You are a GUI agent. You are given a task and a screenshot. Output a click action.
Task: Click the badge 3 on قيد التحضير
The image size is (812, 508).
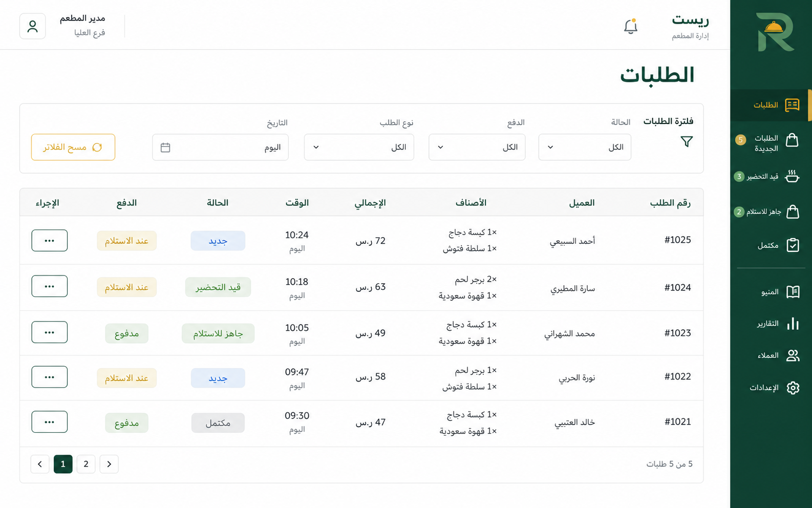(739, 177)
